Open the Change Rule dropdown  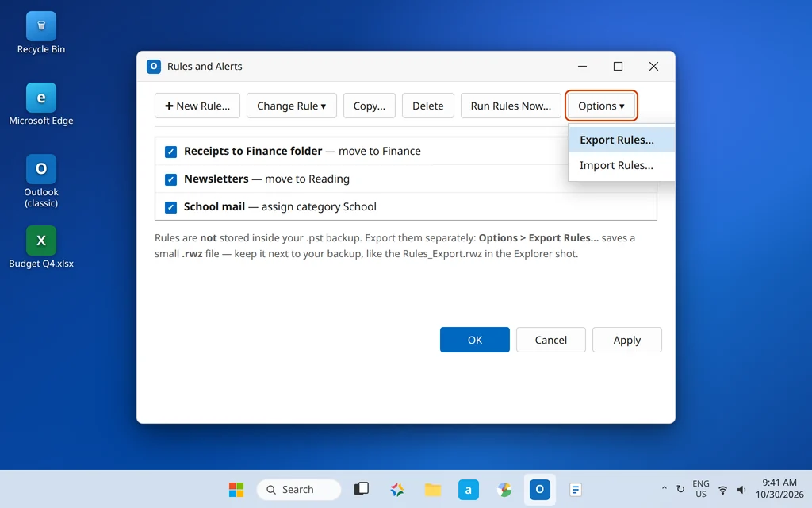point(292,106)
